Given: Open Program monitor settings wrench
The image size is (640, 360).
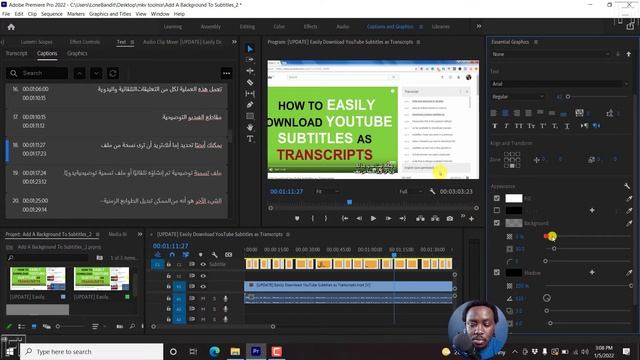Looking at the screenshot, I should click(x=432, y=191).
